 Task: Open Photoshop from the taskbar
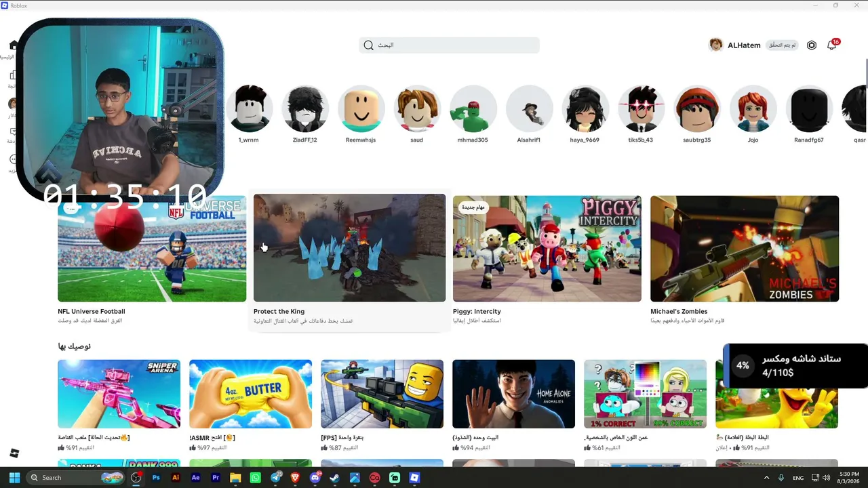pyautogui.click(x=156, y=478)
